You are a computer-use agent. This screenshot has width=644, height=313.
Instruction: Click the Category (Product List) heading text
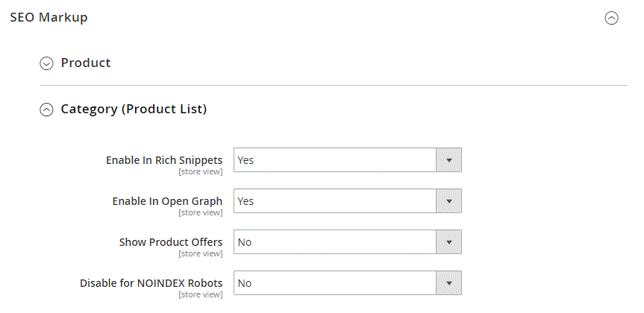click(134, 109)
